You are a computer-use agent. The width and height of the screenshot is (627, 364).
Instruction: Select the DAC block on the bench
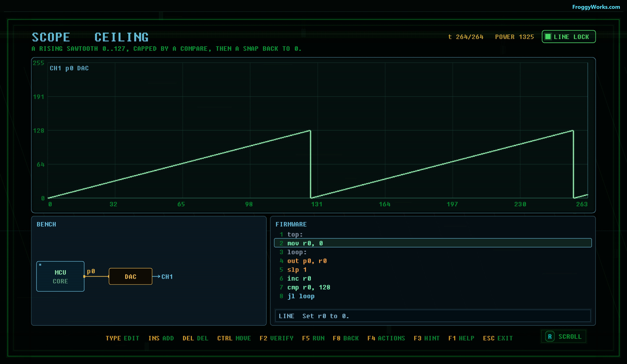[x=130, y=276]
